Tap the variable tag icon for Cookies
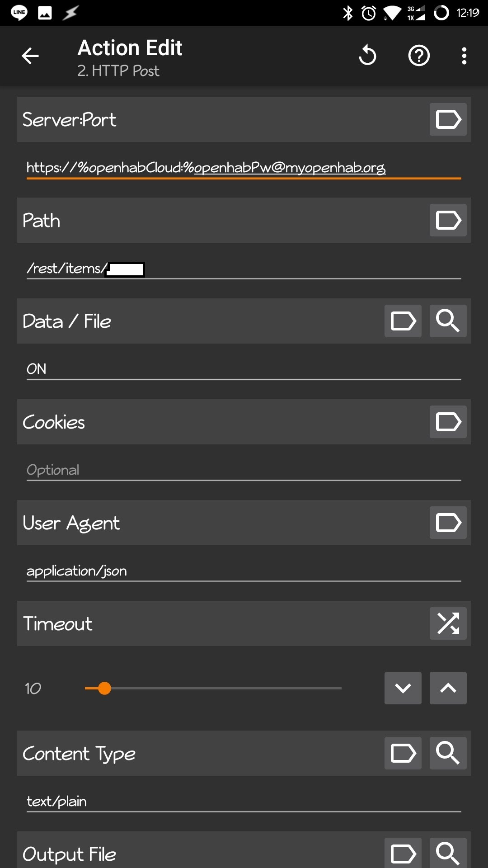Viewport: 488px width, 868px height. (448, 422)
